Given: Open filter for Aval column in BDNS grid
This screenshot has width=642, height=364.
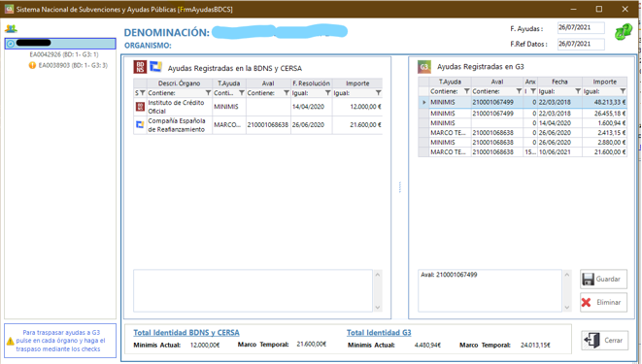Looking at the screenshot, I should click(x=287, y=93).
